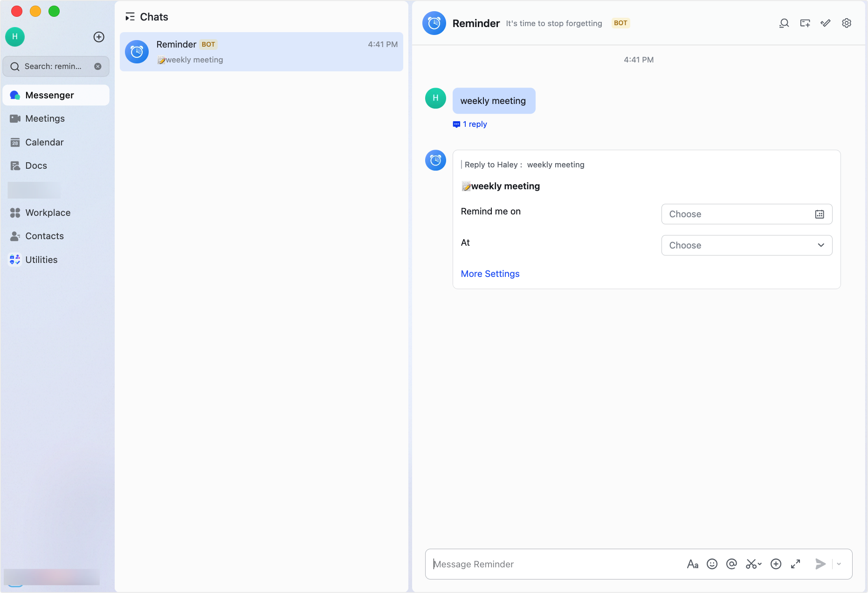
Task: Open the tasks checkmark icon in header
Action: click(826, 23)
